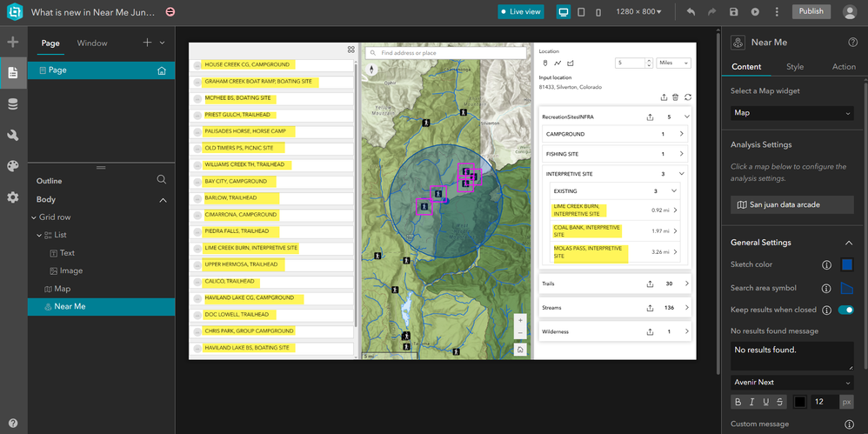The width and height of the screenshot is (868, 434).
Task: Open the Data panel in left sidebar
Action: click(x=12, y=104)
